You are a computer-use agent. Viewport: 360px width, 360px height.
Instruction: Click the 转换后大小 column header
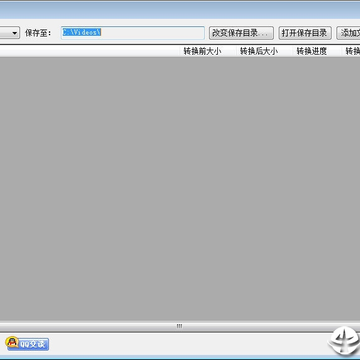(259, 51)
